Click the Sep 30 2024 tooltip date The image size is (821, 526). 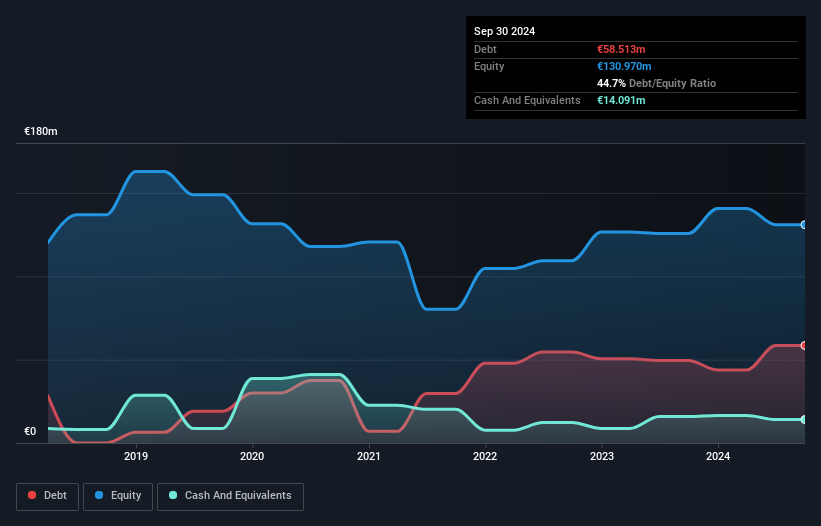tap(504, 31)
